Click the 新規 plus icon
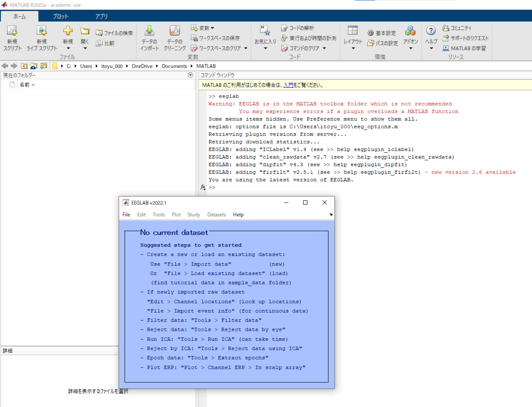 coord(67,31)
